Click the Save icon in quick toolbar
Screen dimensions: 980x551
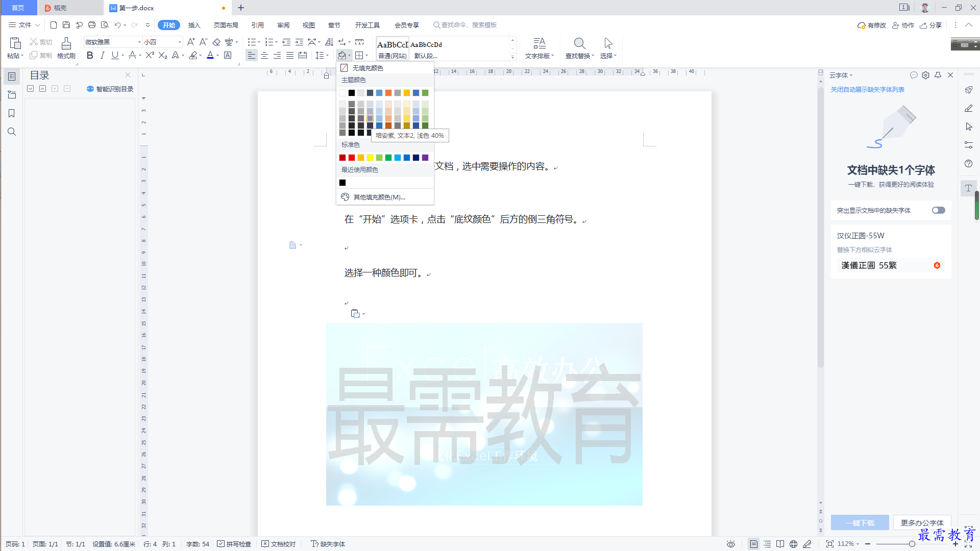pos(66,25)
